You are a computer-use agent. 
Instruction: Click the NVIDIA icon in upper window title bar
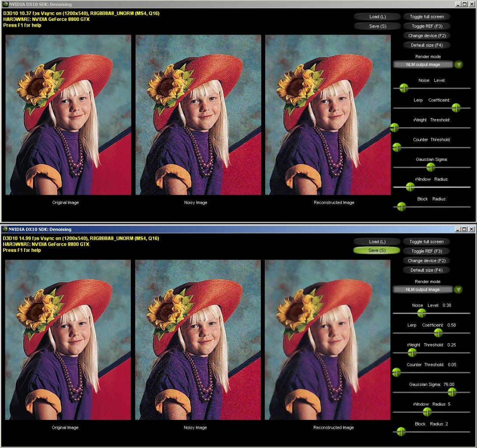click(x=5, y=4)
